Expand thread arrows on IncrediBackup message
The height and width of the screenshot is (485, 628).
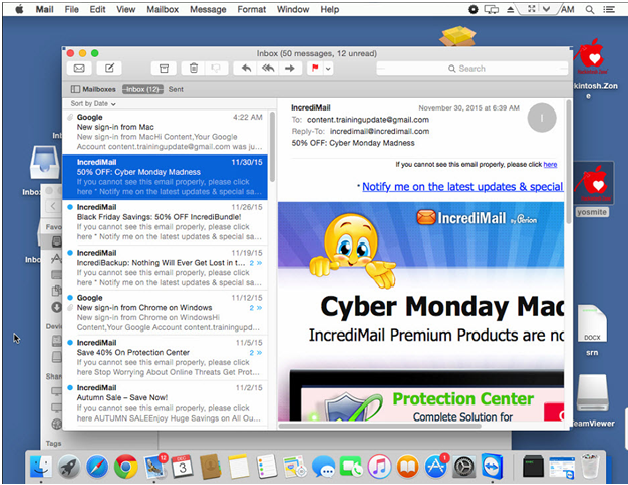coord(256,263)
